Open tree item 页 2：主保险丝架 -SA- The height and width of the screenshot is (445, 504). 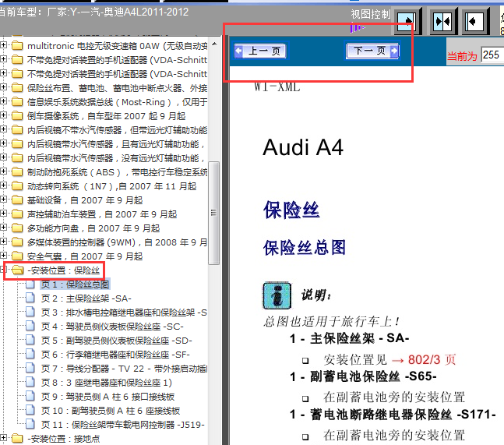click(x=86, y=298)
